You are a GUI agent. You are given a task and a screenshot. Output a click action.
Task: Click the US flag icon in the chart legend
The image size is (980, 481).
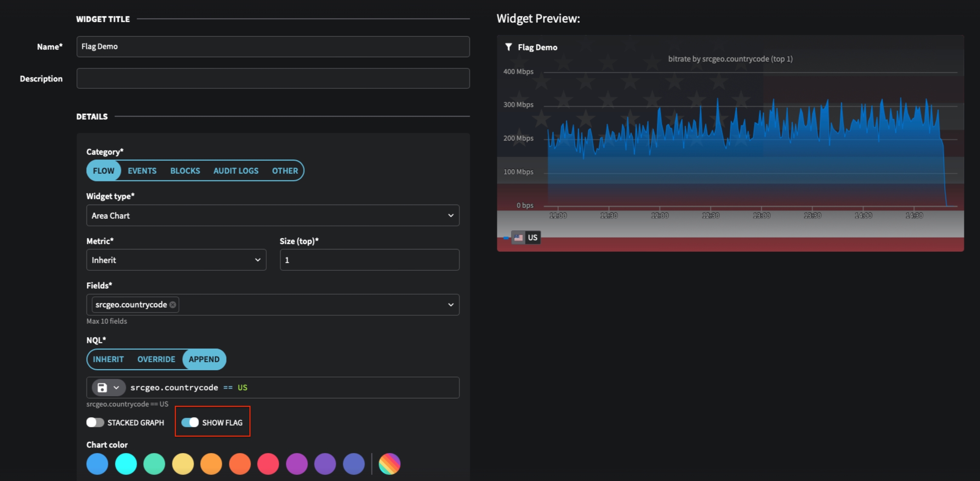click(518, 238)
